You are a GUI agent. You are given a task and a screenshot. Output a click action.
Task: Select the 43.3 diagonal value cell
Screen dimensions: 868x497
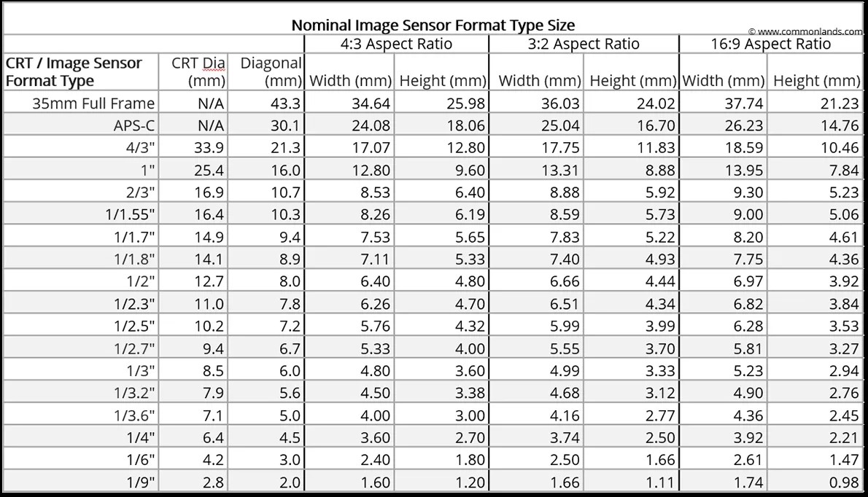[285, 103]
